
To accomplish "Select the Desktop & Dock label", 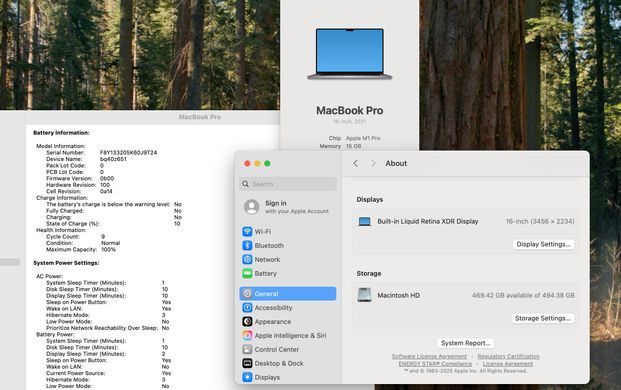I will click(x=279, y=363).
